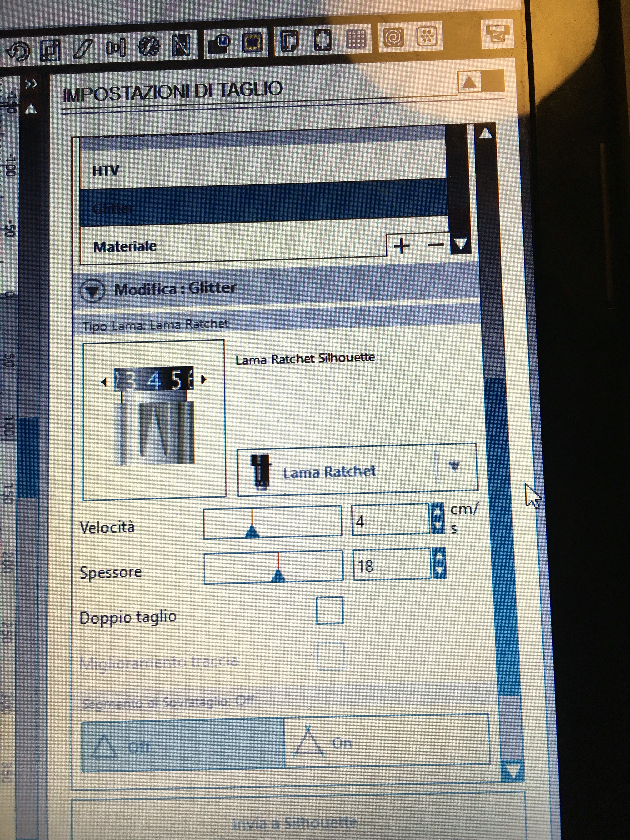Remove material with the minus button
630x840 pixels.
[435, 245]
